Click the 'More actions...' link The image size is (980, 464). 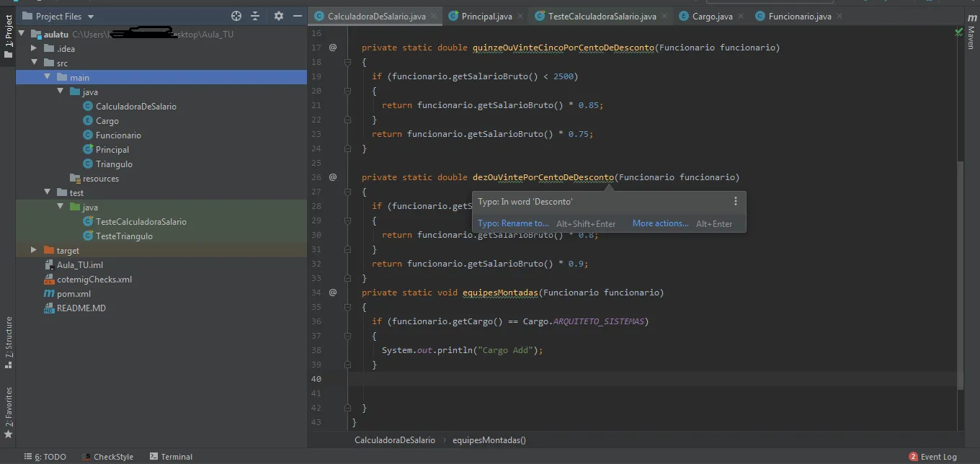[660, 223]
